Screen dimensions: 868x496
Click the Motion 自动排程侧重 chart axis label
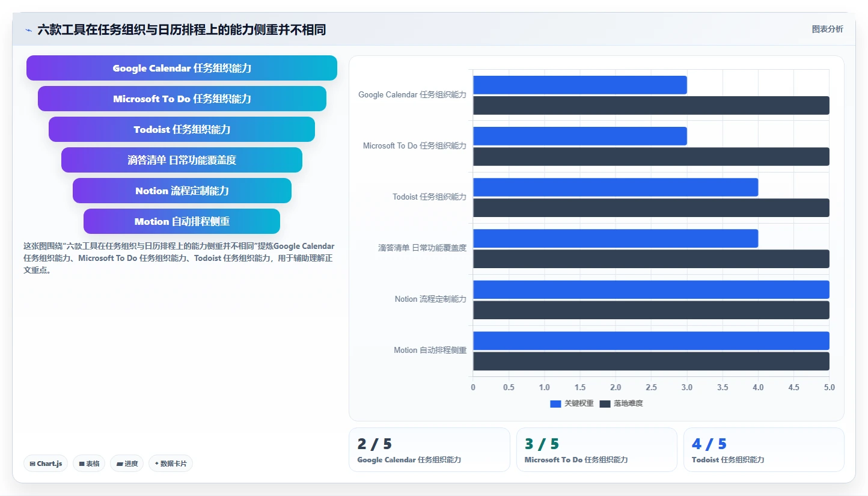coord(430,351)
